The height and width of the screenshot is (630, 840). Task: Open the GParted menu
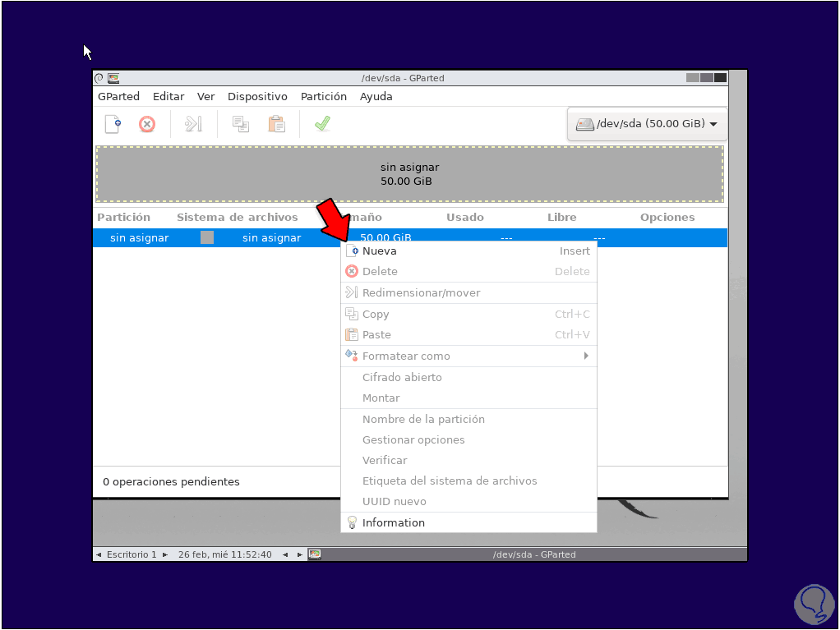coord(118,96)
